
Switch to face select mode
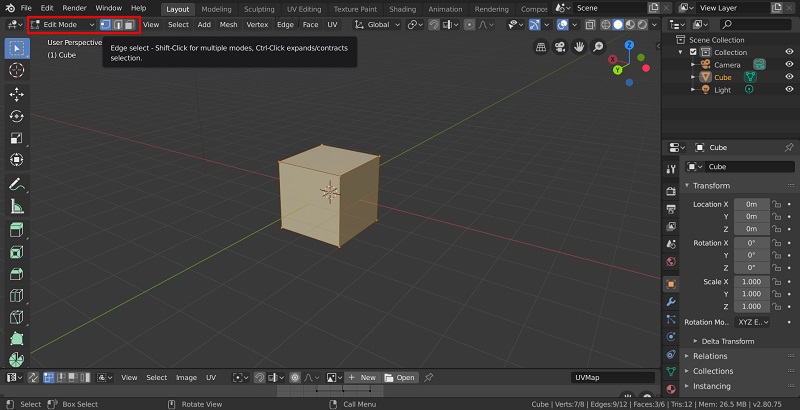click(x=130, y=24)
